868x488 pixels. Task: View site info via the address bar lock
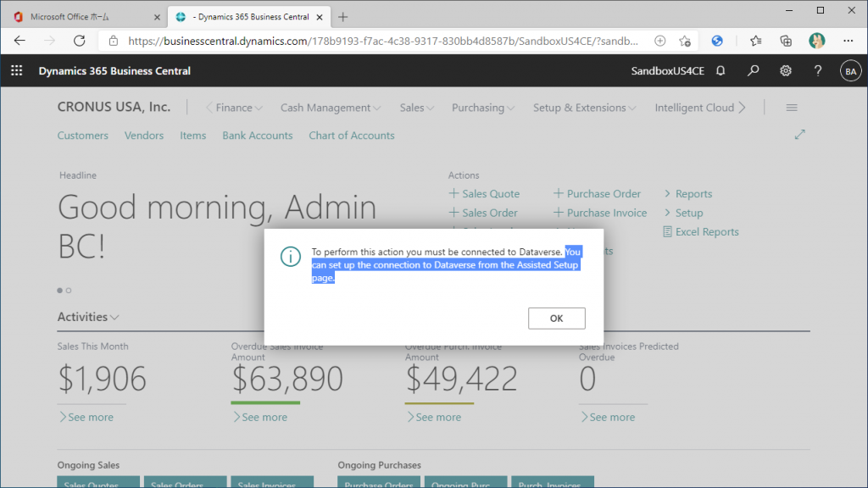tap(114, 41)
